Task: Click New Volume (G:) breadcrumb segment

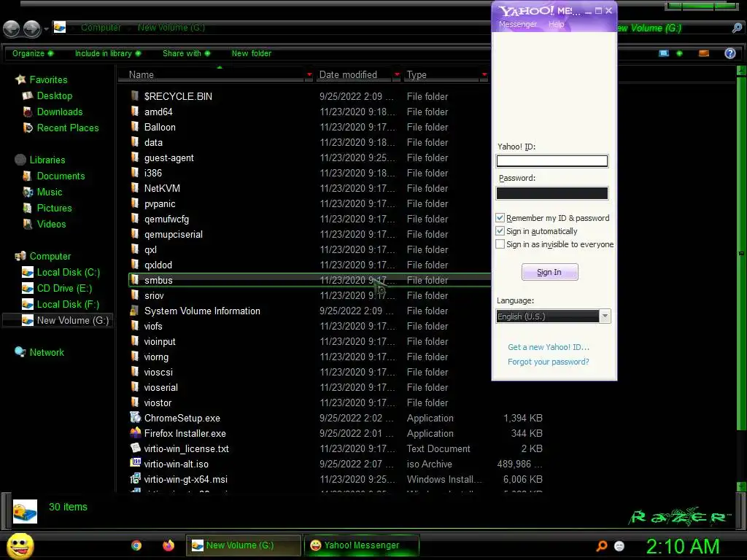Action: click(x=171, y=28)
